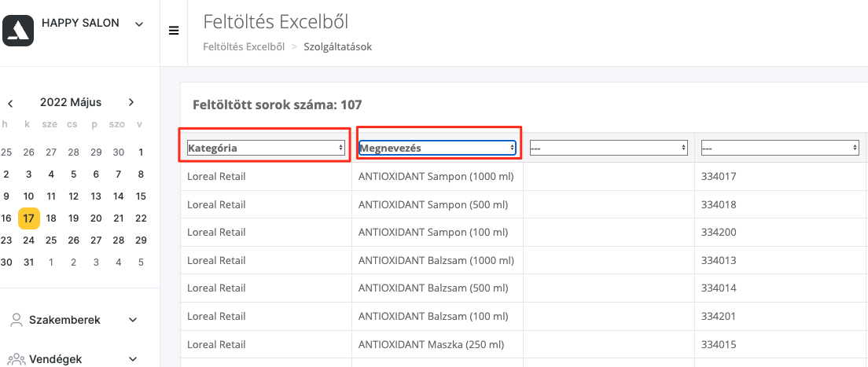The width and height of the screenshot is (868, 367).
Task: Click the Szolgáltatások breadcrumb item
Action: (337, 47)
